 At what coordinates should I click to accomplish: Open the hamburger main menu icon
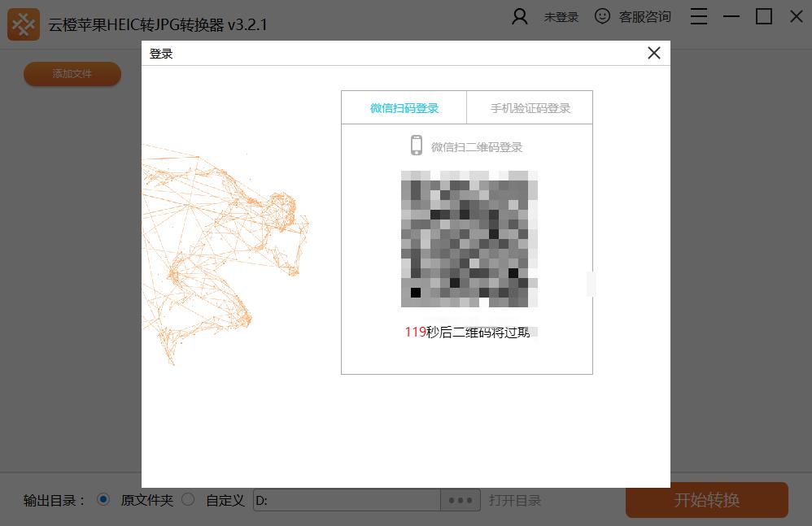[699, 16]
